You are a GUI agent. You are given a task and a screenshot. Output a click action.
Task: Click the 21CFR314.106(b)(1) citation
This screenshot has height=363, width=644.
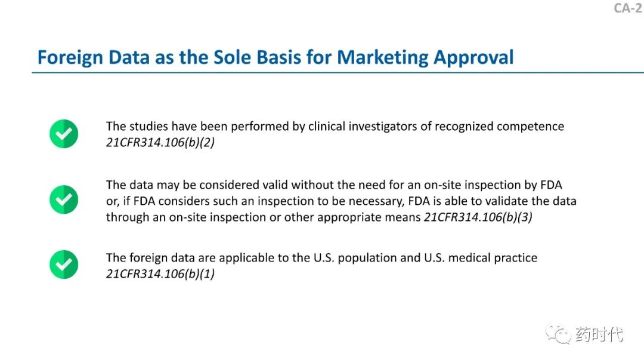pos(160,274)
